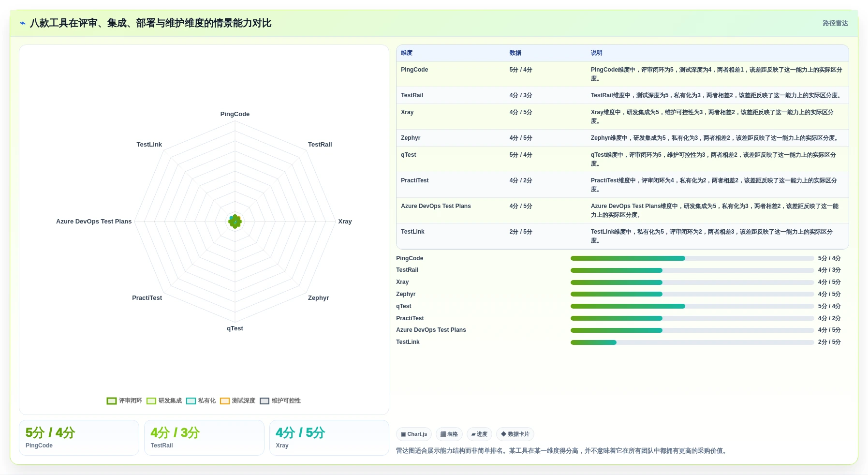
Task: Click the green radar data cluster at center
Action: point(235,222)
